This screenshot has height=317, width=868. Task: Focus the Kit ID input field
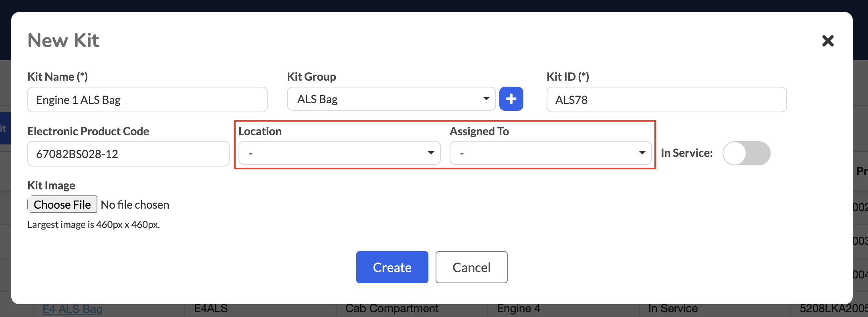click(666, 100)
